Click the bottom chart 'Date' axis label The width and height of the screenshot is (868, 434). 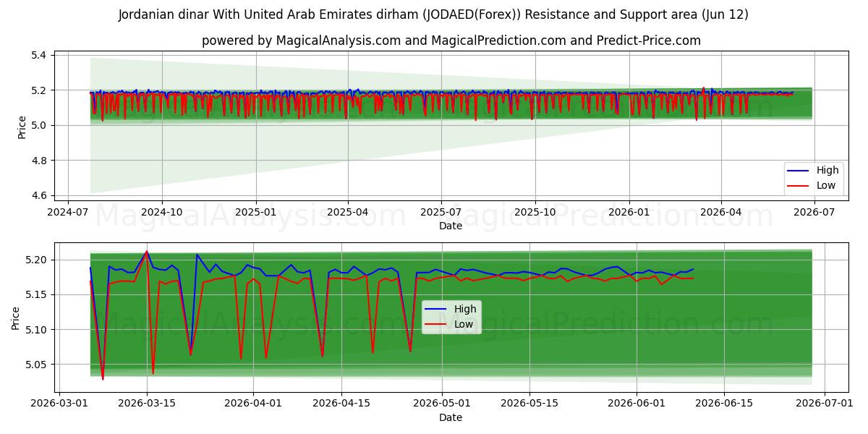[x=451, y=417]
